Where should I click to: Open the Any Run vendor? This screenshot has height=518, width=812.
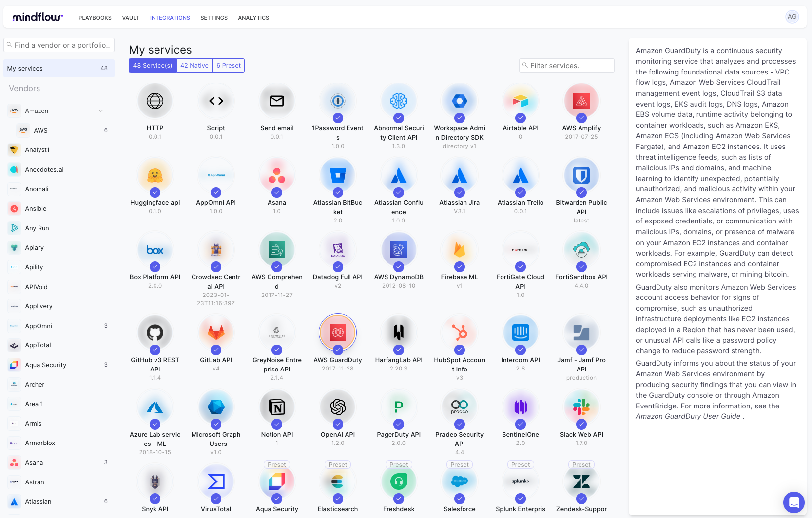[x=59, y=228]
